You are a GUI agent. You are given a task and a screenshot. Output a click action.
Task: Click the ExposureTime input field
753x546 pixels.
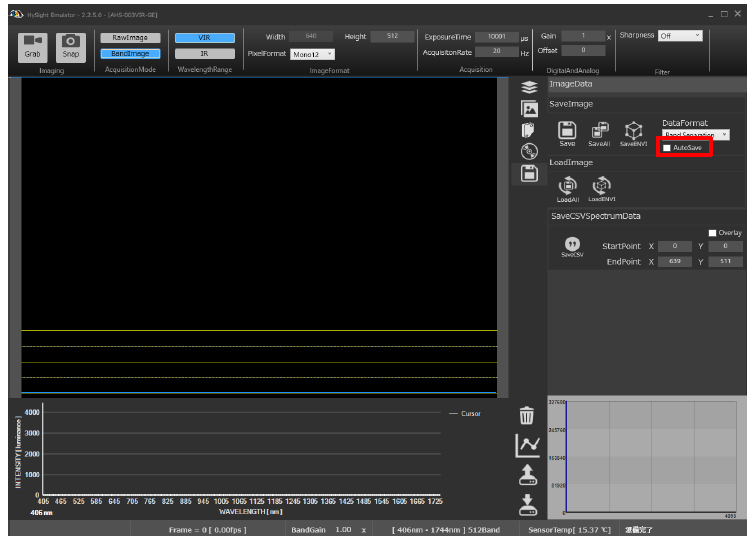[497, 36]
